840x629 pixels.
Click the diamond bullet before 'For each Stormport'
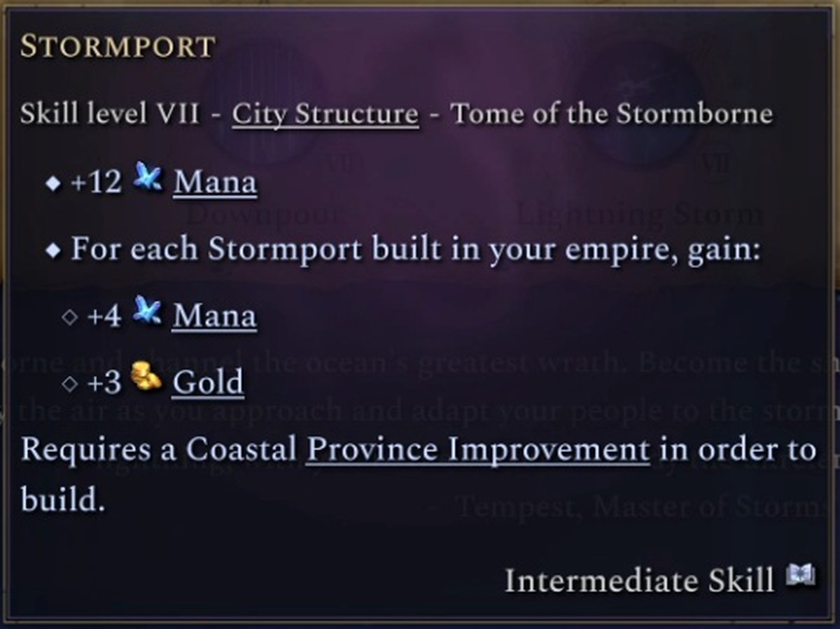[52, 251]
